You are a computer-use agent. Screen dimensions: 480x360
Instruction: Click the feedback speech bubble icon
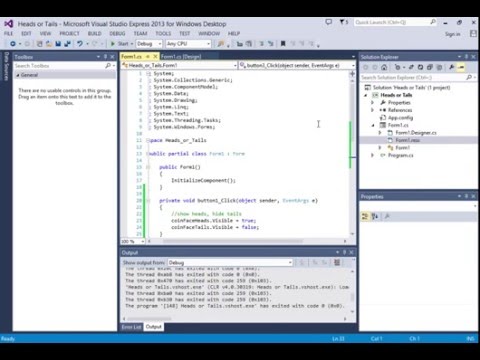(x=329, y=22)
